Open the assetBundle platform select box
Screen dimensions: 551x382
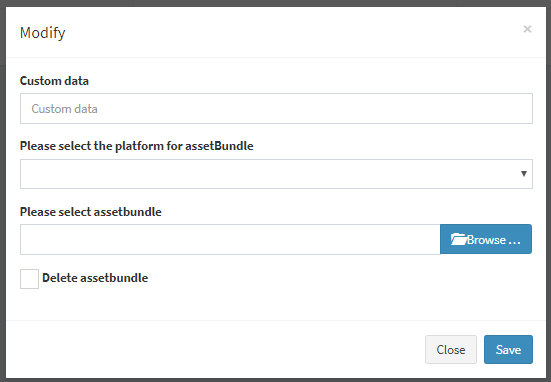click(276, 174)
